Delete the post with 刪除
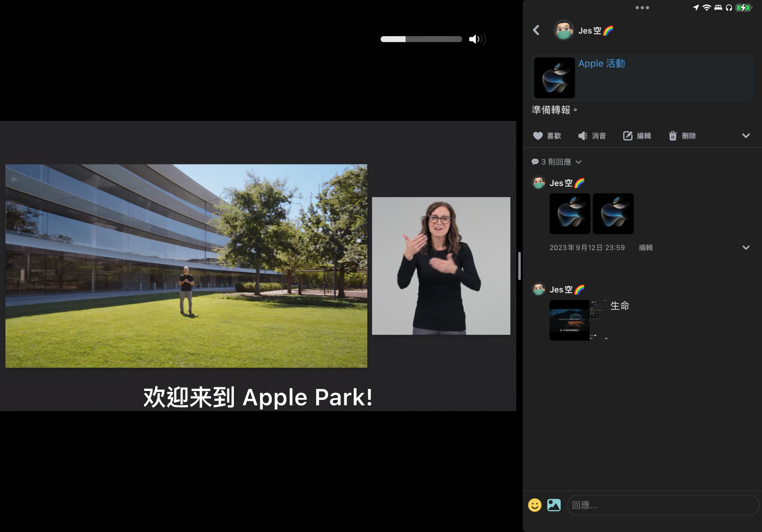762x532 pixels. (x=682, y=136)
